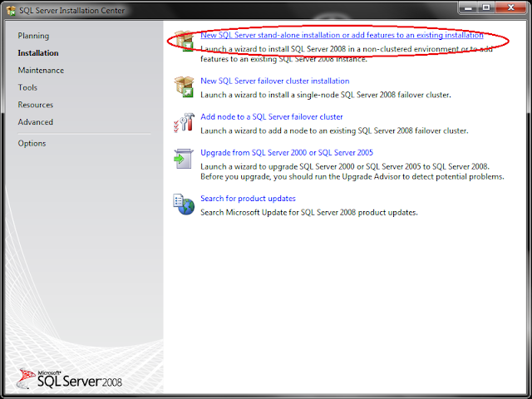Click the Upgrade green arrow icon

pos(184,159)
